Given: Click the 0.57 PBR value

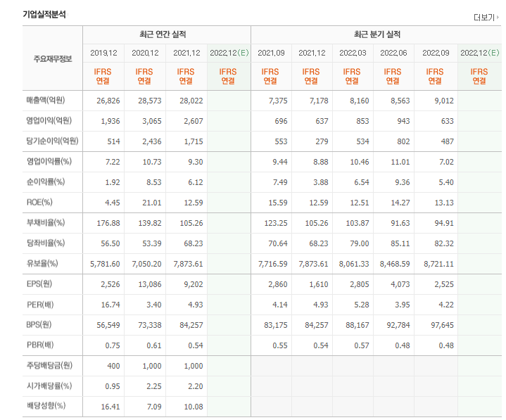Looking at the screenshot, I should coord(362,346).
